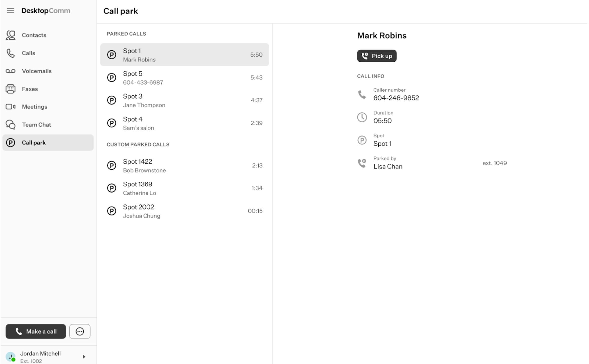Click Lisa Chan in Parked by

(x=388, y=167)
